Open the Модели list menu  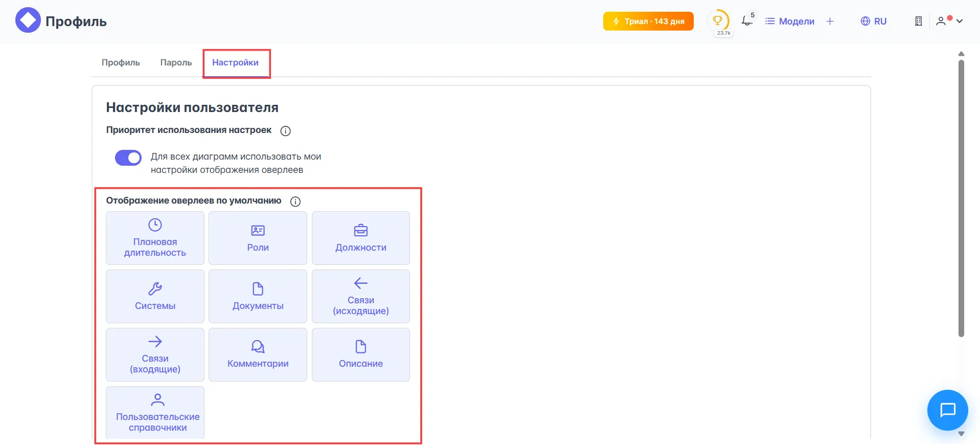[x=790, y=21]
